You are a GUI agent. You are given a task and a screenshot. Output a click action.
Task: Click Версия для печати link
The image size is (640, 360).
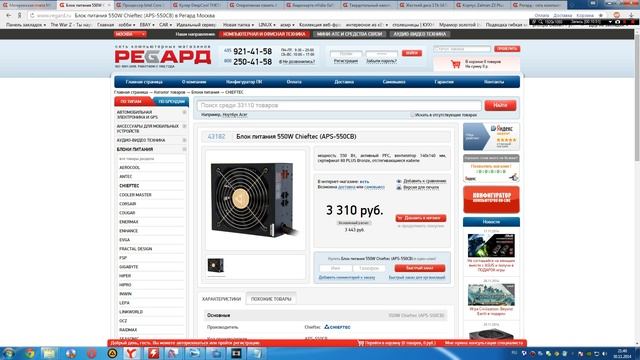tap(421, 187)
